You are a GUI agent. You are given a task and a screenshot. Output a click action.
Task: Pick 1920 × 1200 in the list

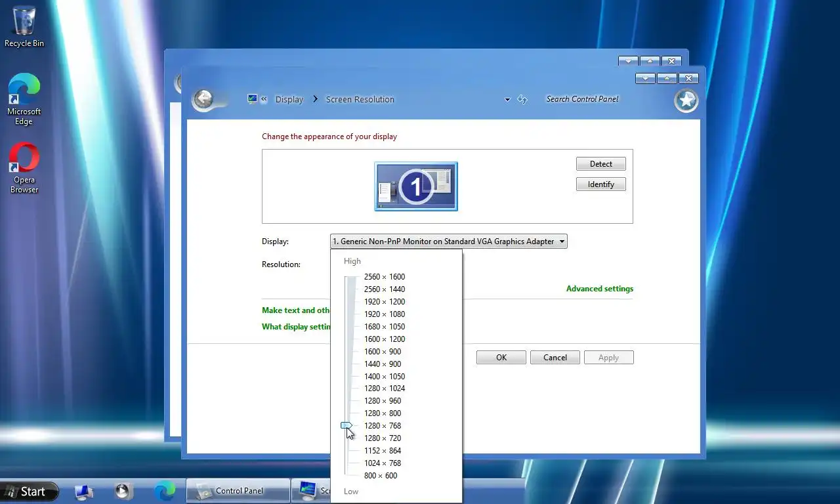(x=385, y=302)
